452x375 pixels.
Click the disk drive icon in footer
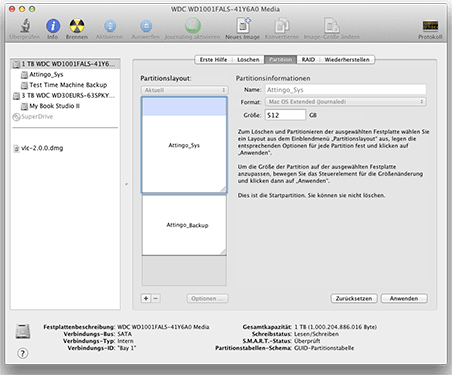pyautogui.click(x=23, y=331)
